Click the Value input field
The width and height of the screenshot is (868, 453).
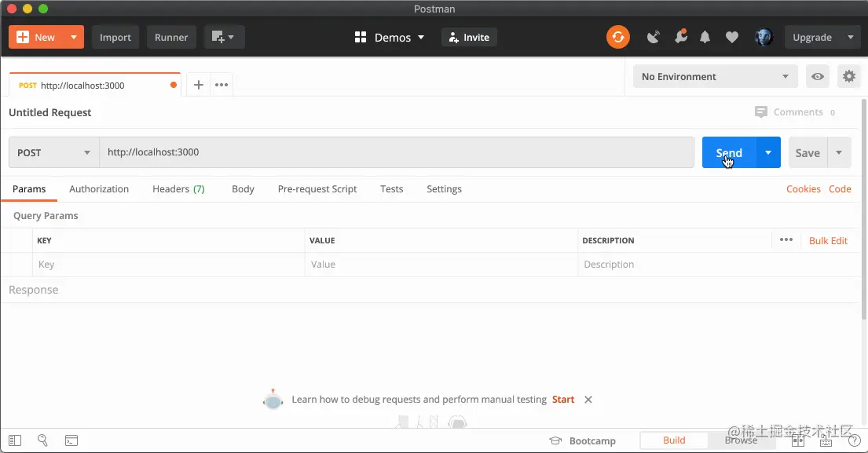click(441, 265)
